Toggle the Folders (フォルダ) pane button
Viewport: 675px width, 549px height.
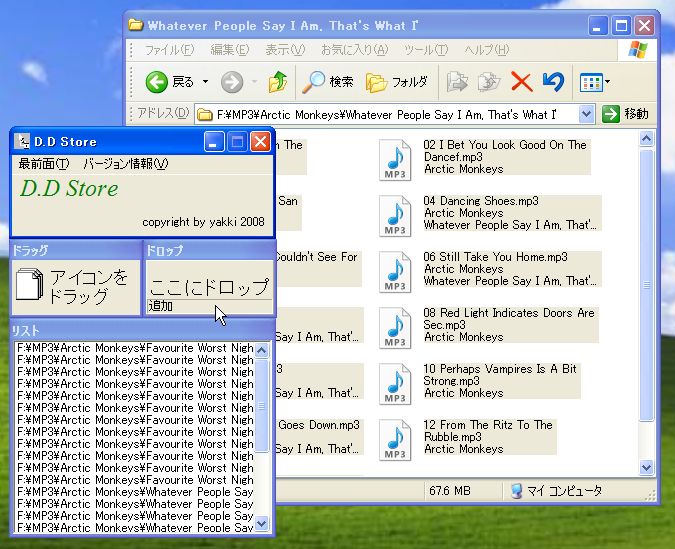tap(396, 82)
